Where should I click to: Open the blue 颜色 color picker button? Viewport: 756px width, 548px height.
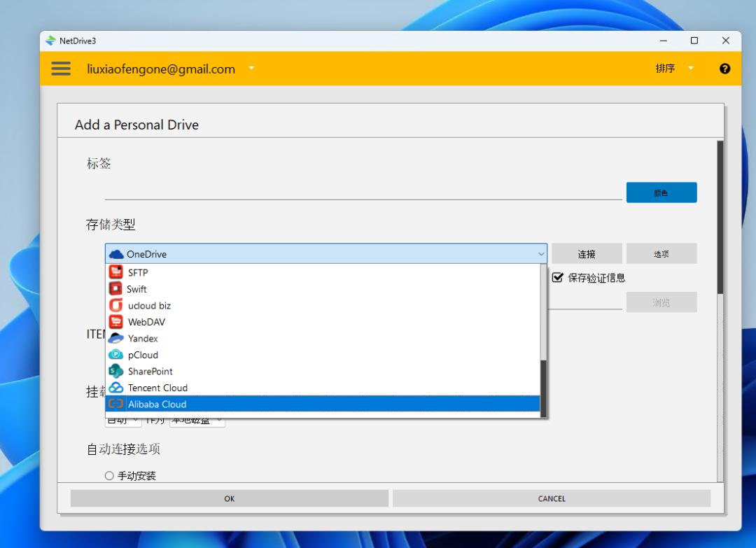661,192
